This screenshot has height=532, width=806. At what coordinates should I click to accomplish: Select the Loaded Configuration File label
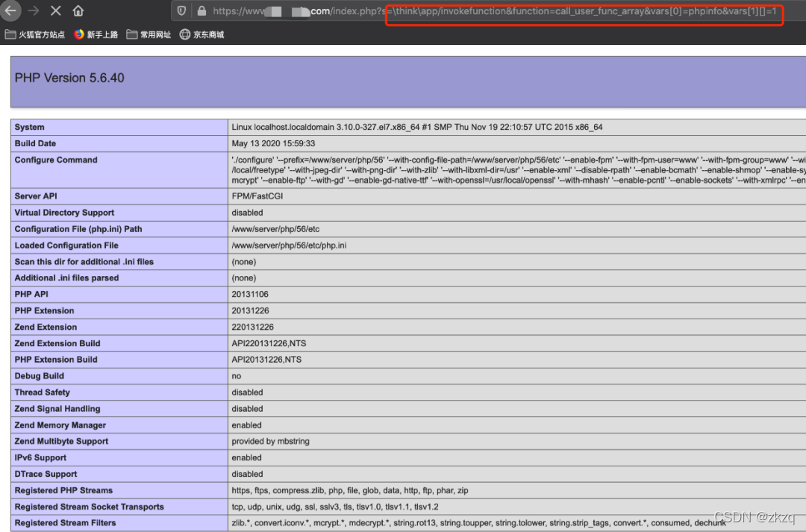click(66, 245)
